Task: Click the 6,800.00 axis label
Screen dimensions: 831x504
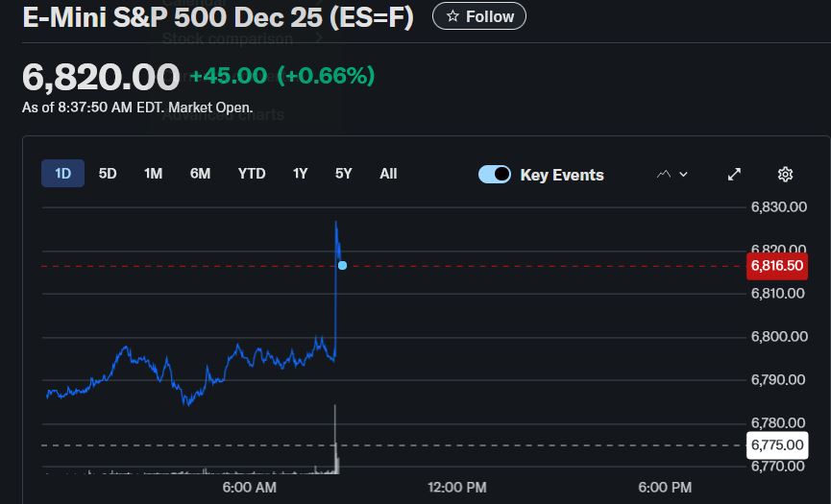Action: point(779,337)
